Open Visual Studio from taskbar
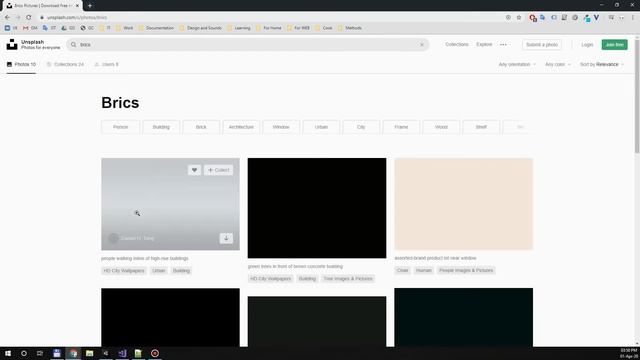 [122, 353]
